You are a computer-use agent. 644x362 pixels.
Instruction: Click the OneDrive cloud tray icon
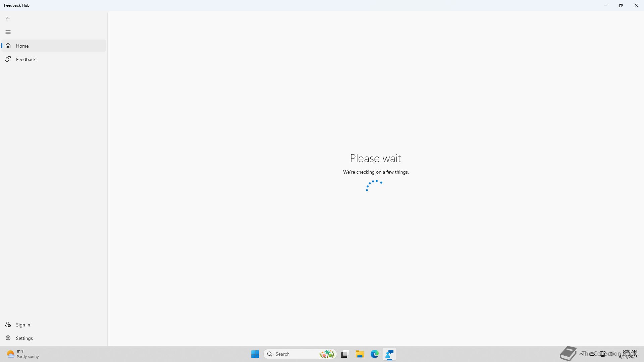[x=592, y=354]
